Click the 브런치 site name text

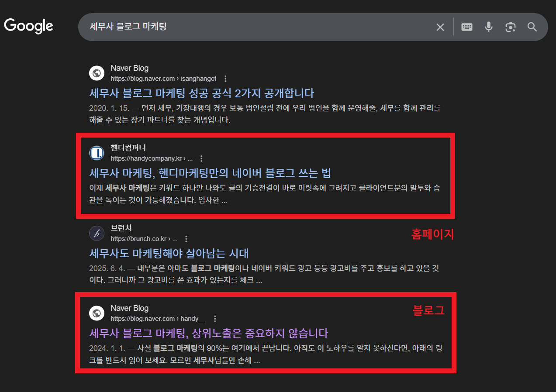pyautogui.click(x=121, y=228)
